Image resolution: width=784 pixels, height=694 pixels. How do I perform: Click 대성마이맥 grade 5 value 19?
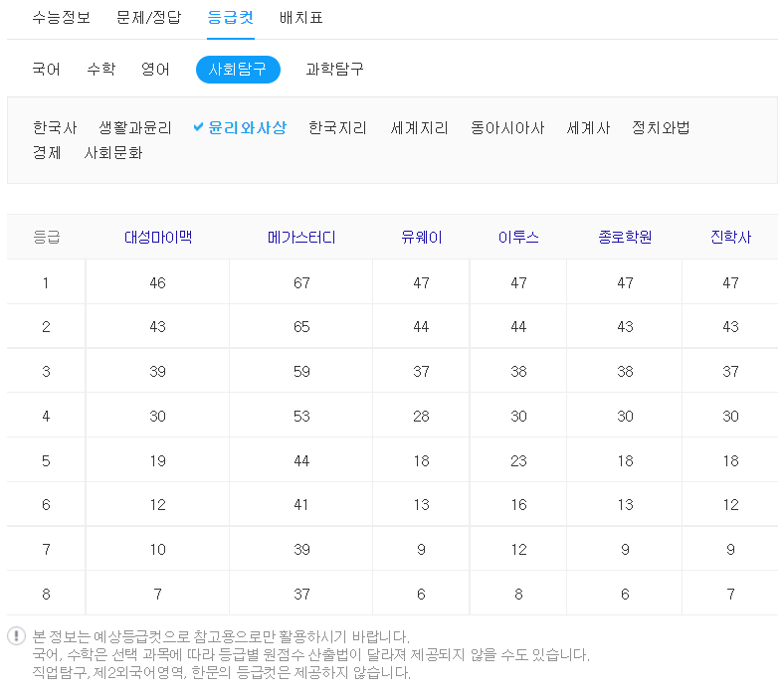pos(157,460)
